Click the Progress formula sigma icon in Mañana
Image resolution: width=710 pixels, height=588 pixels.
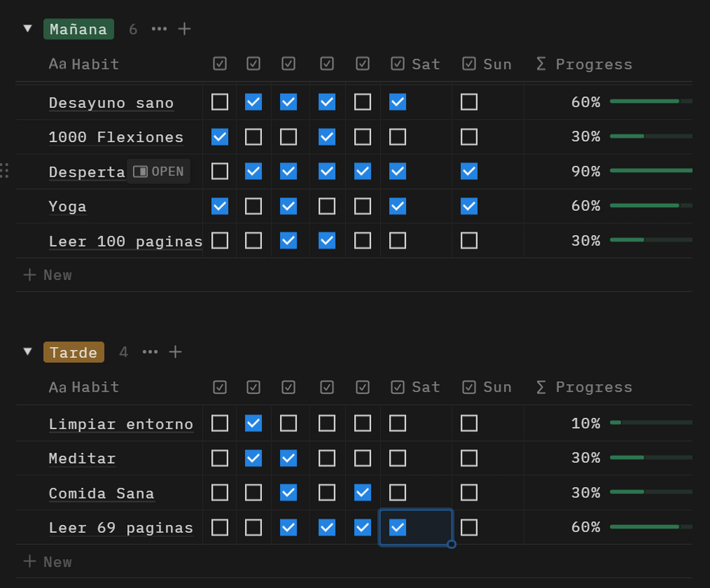pyautogui.click(x=541, y=64)
